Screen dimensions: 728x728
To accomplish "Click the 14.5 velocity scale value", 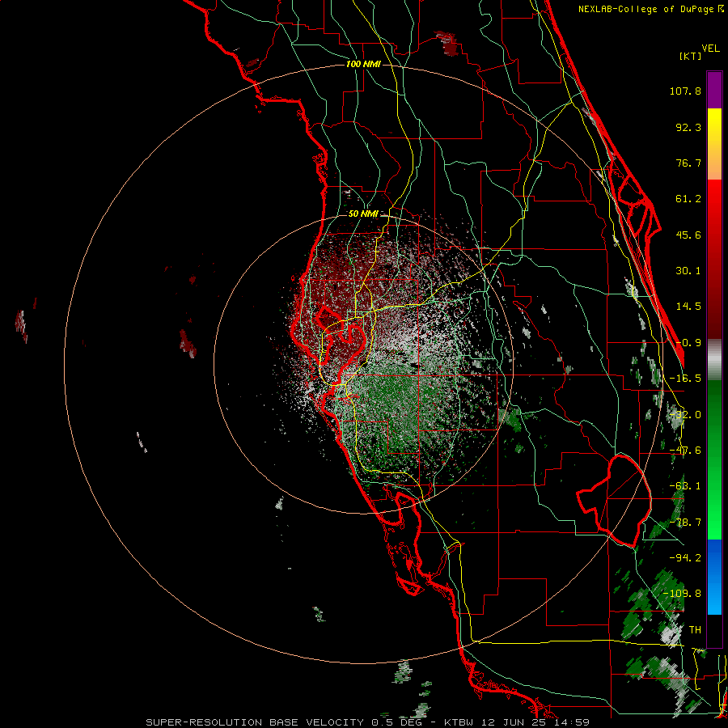I will click(x=688, y=307).
